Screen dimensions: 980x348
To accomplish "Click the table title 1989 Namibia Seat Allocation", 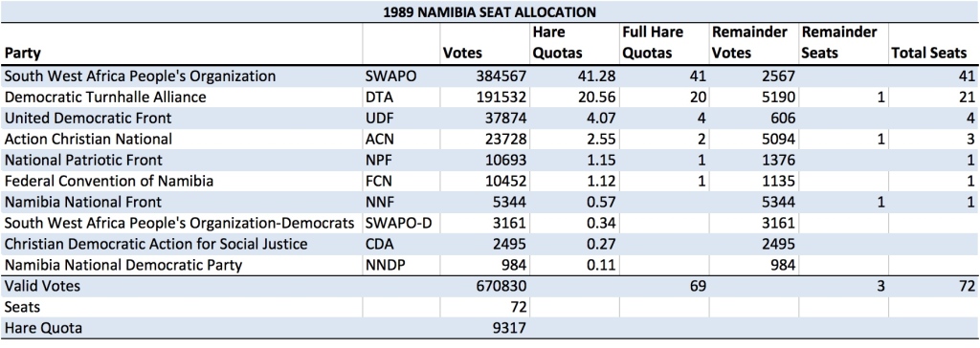I will click(x=489, y=11).
